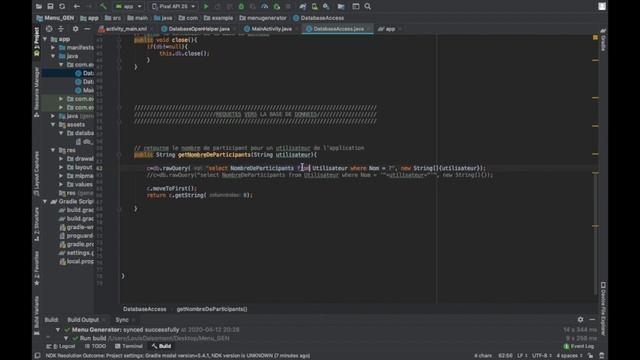Click the 4 spaces indent selector
The width and height of the screenshot is (640, 360).
(569, 356)
